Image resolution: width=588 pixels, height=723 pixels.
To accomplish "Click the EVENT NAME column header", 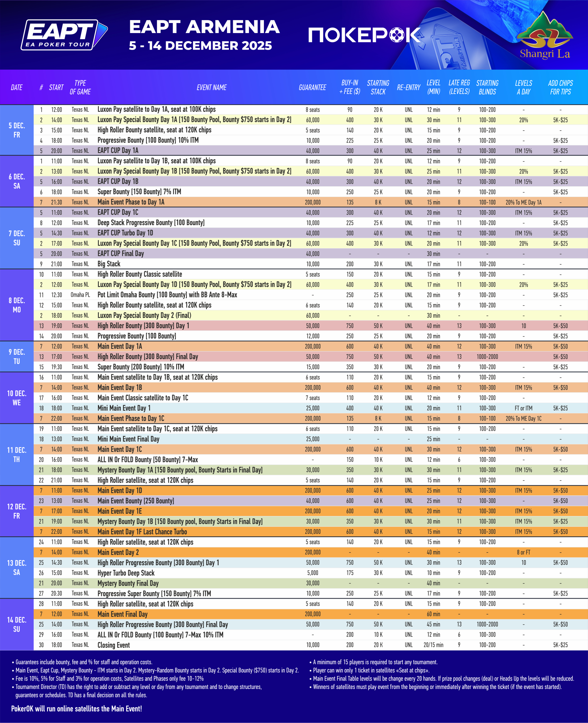I will [x=211, y=87].
